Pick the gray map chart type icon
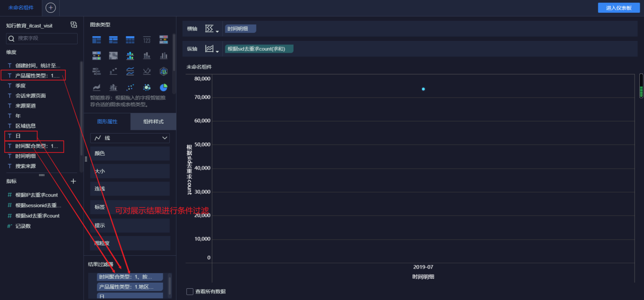Screen dimensions: 644x300 pyautogui.click(x=113, y=55)
